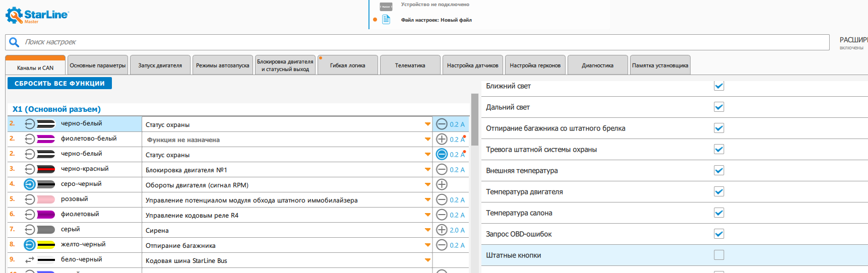This screenshot has height=273, width=868.
Task: Go to Режимы автозапуска tab
Action: pos(223,65)
